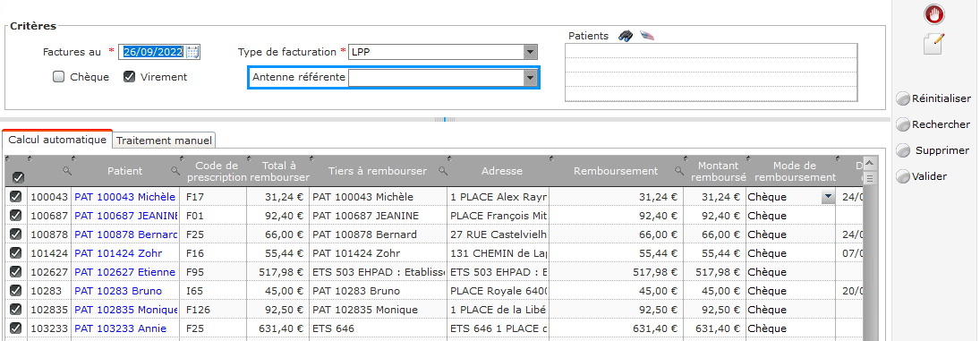Enable the Chèque checkbox
980x341 pixels.
point(59,77)
